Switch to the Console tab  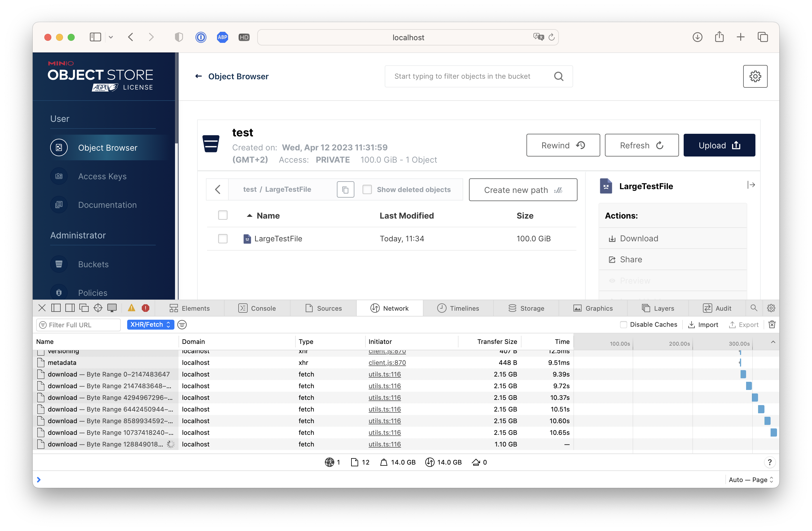pyautogui.click(x=257, y=308)
